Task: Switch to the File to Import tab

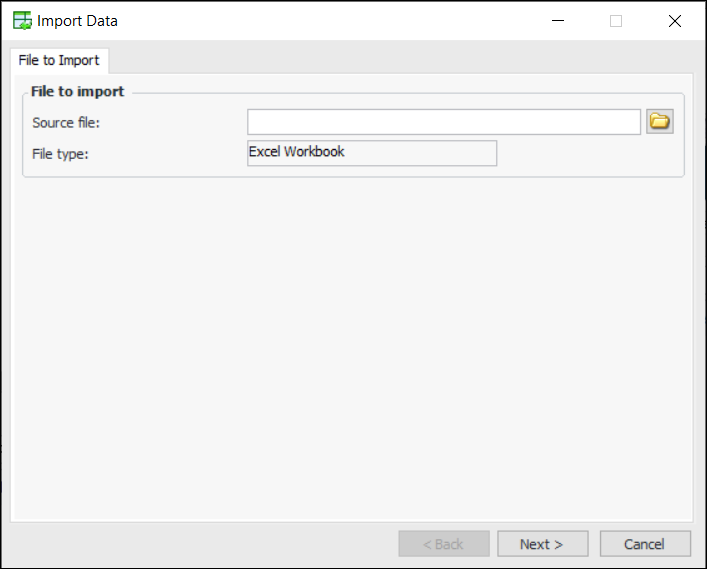Action: 59,60
